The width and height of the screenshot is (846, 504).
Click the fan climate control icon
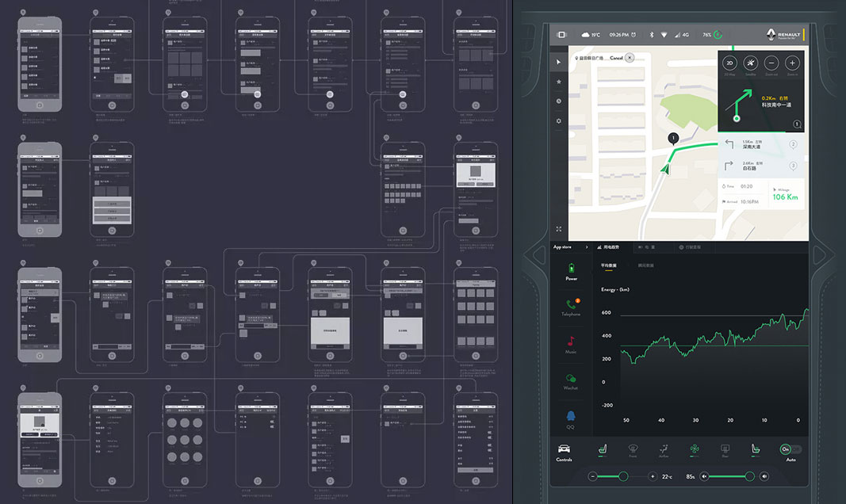[695, 449]
